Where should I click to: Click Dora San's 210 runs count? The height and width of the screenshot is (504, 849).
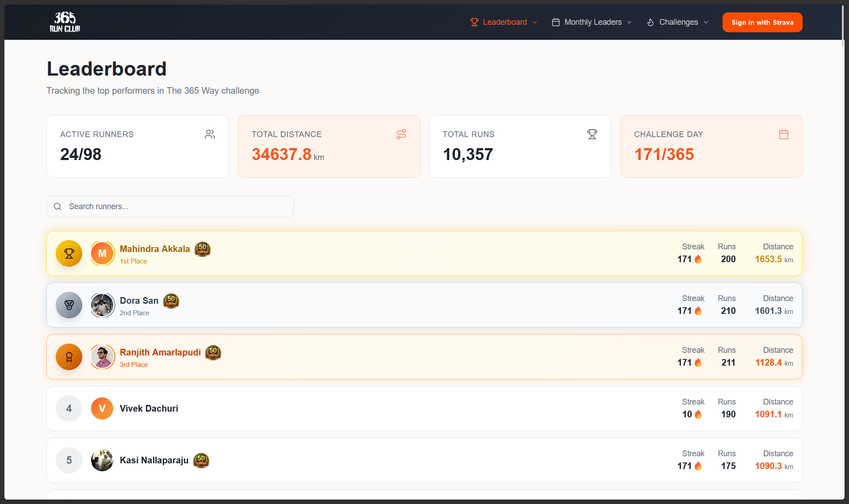pos(728,311)
